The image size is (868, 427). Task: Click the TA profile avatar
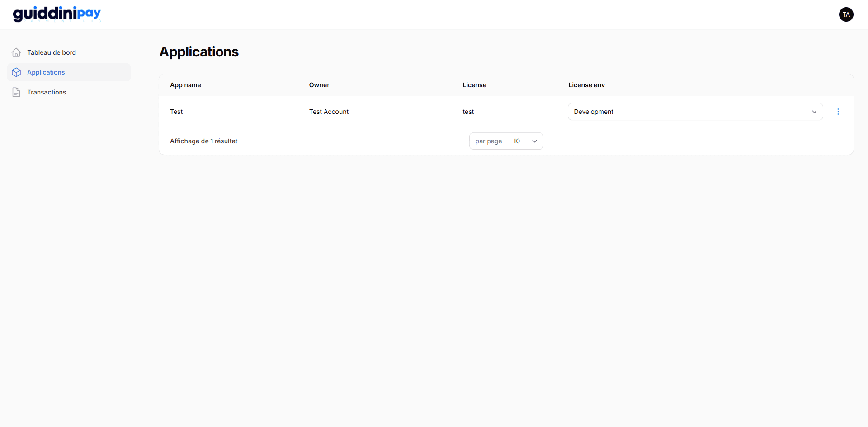[846, 14]
